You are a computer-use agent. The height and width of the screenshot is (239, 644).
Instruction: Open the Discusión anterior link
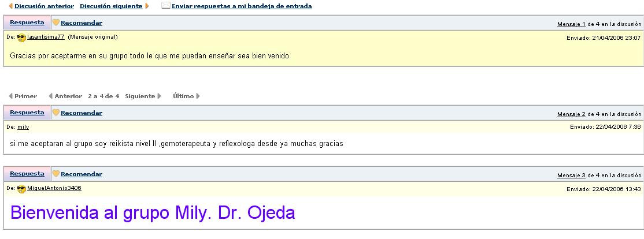44,6
